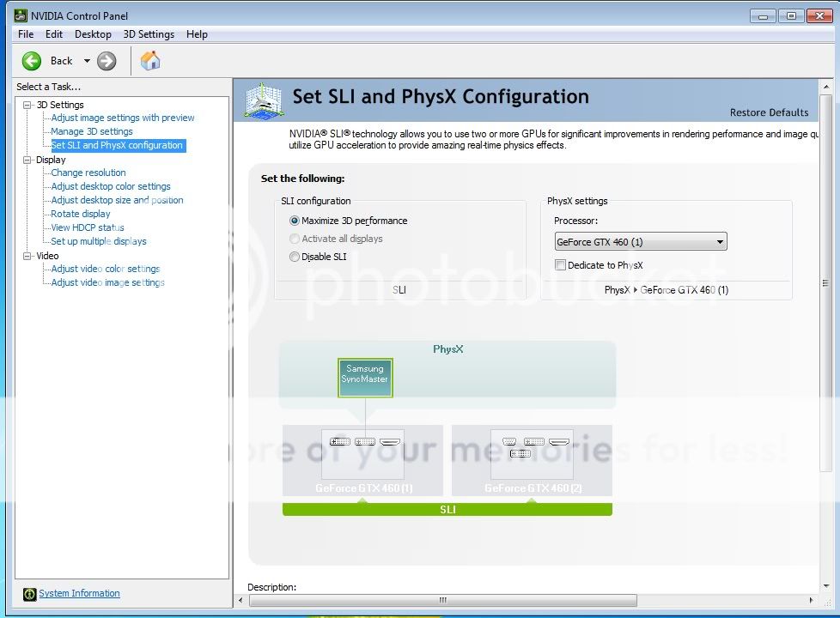Collapse the Video tree node

coord(27,256)
